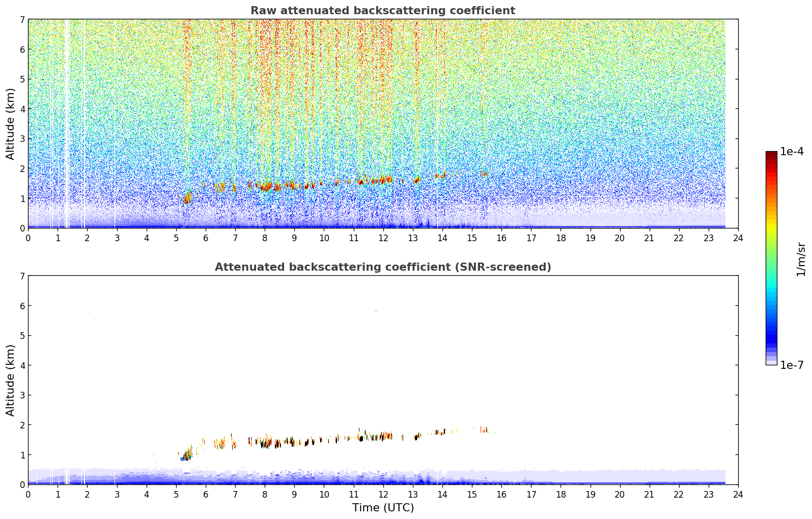Click the 3 km tick label on bottom plot
This screenshot has height=519, width=812.
pyautogui.click(x=22, y=395)
